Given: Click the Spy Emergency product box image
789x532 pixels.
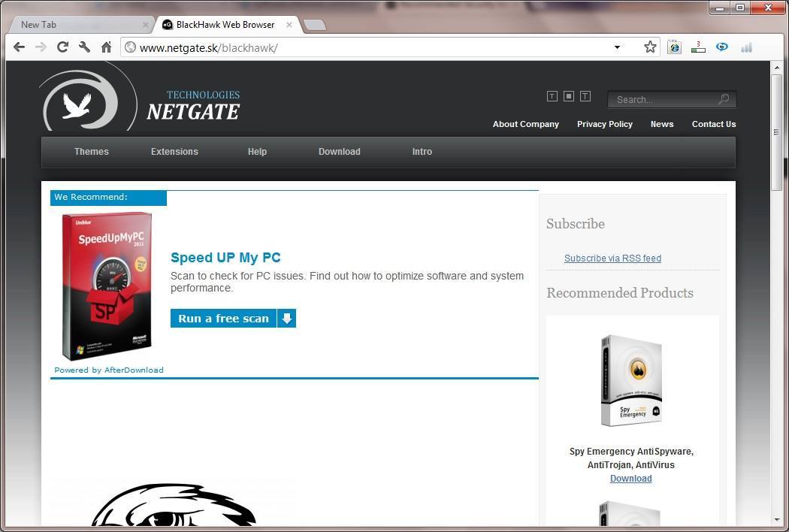Looking at the screenshot, I should pyautogui.click(x=631, y=380).
